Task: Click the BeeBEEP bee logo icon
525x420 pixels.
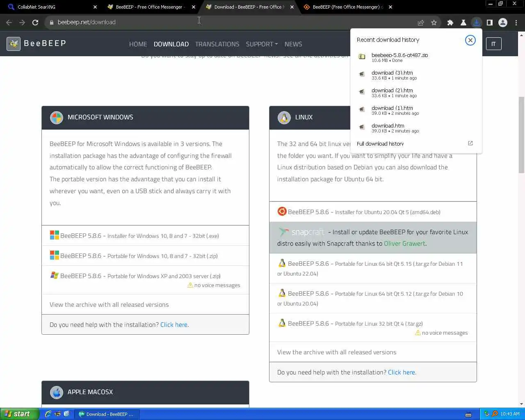Action: (14, 43)
